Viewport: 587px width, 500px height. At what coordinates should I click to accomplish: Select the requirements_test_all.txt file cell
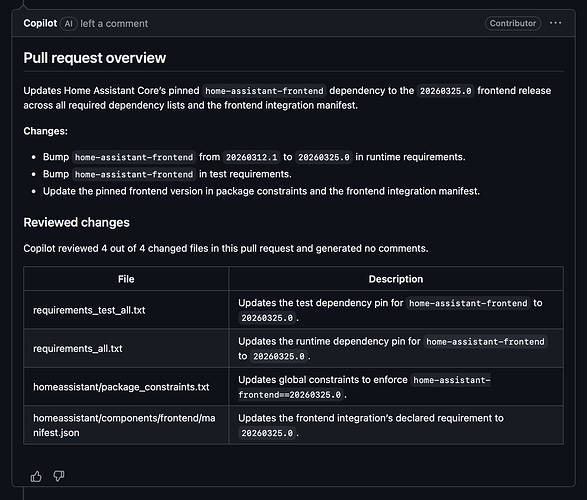pyautogui.click(x=126, y=310)
